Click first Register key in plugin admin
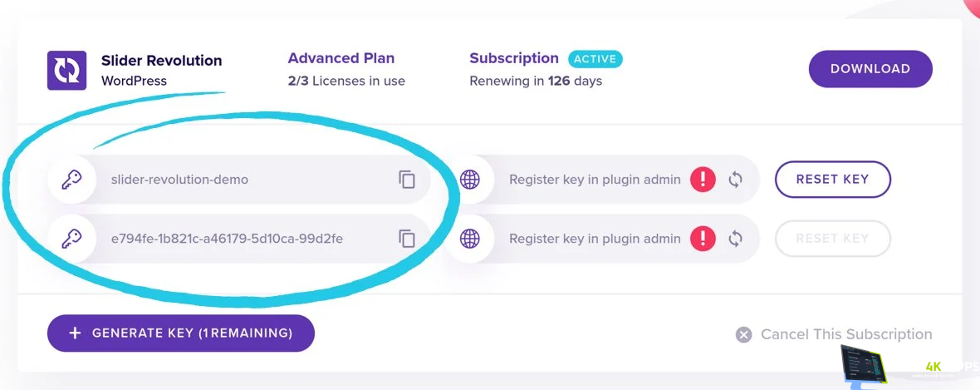 [595, 180]
